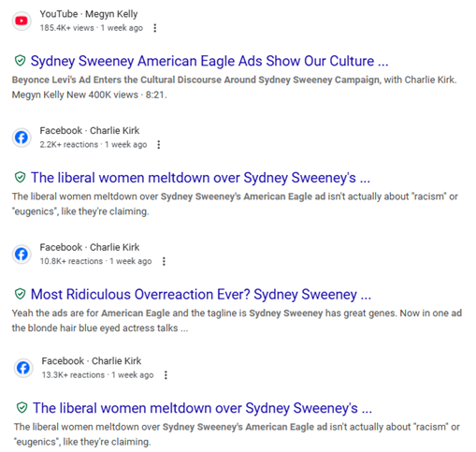Click the 'YouTube · Megyn Kelly' source label
The image size is (476, 452).
[x=89, y=14]
